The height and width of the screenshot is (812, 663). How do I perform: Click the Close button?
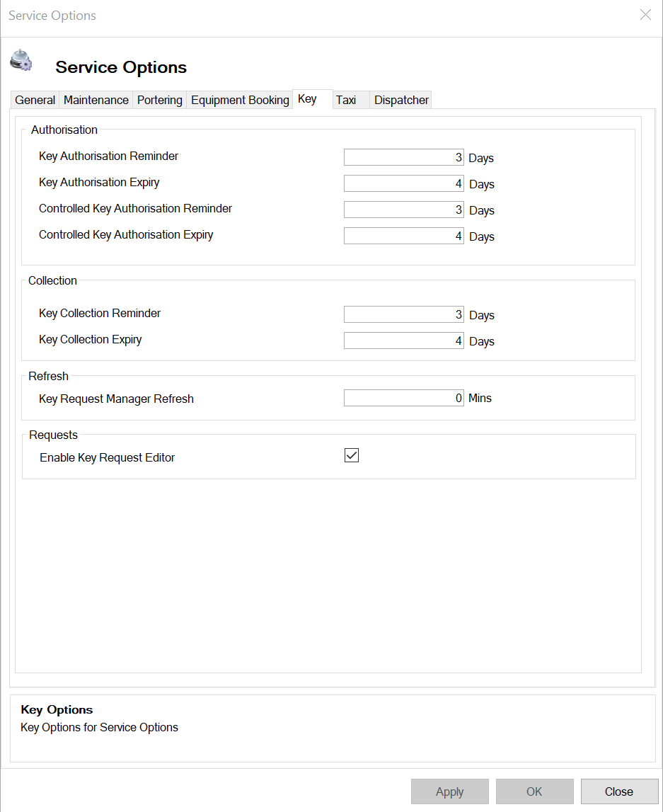[619, 791]
